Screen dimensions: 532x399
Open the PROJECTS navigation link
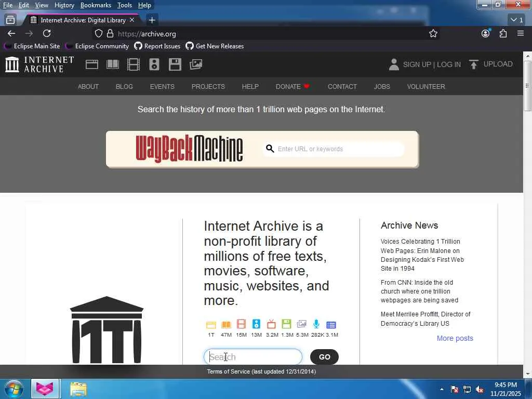click(x=208, y=87)
